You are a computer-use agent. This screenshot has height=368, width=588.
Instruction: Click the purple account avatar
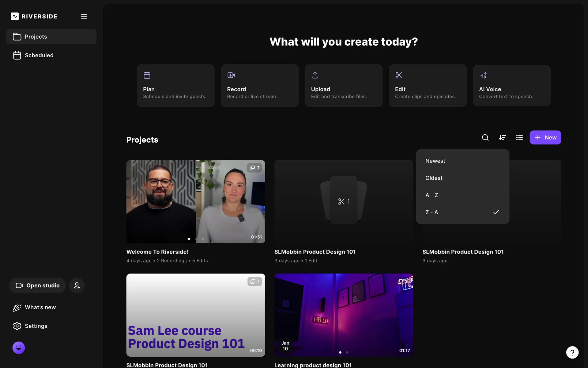[x=19, y=348]
